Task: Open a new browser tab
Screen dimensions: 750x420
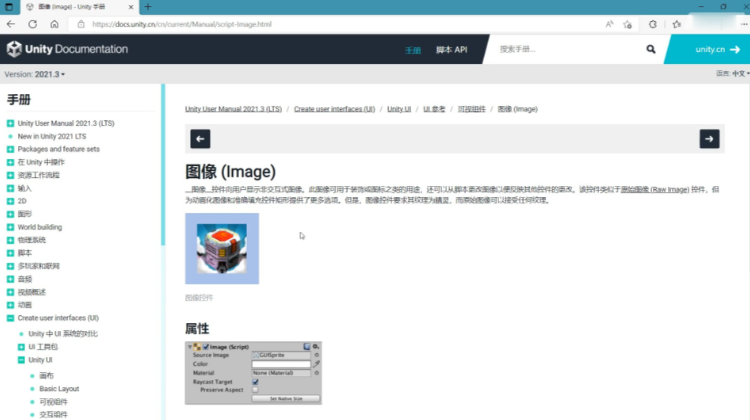Action: [148, 6]
